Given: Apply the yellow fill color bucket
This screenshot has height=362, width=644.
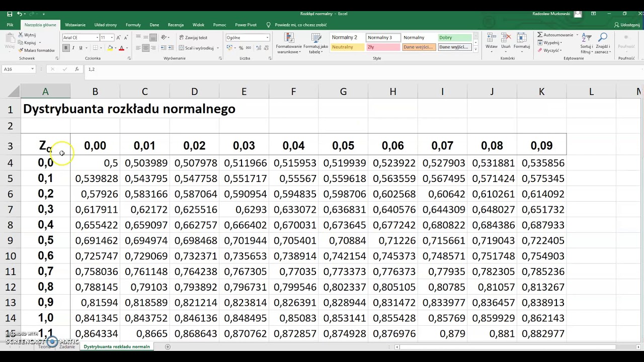Looking at the screenshot, I should (x=110, y=48).
